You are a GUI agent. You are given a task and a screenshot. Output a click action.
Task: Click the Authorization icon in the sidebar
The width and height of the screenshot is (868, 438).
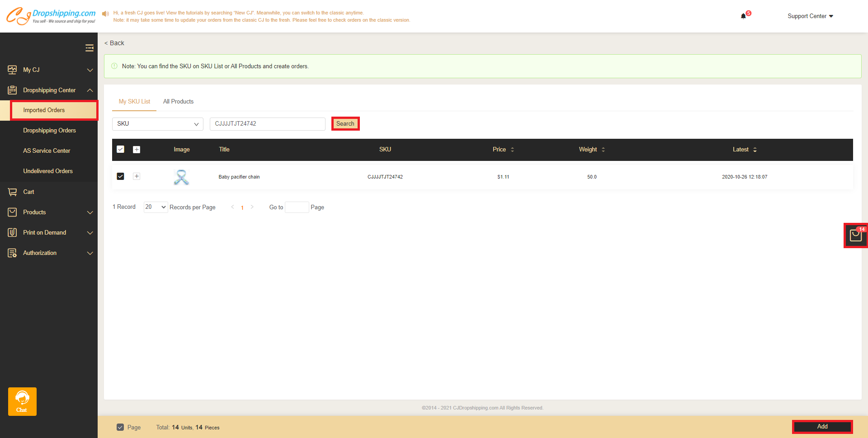[12, 253]
